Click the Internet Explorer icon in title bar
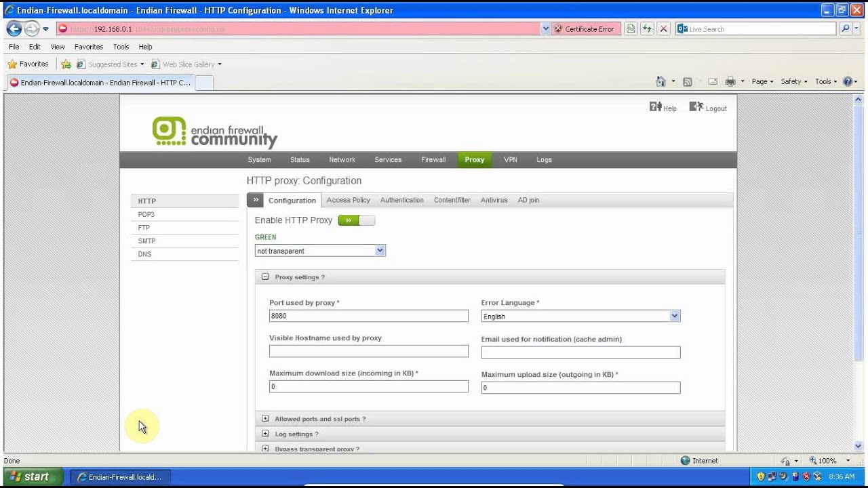Screen dimensions: 868x488 (9, 10)
